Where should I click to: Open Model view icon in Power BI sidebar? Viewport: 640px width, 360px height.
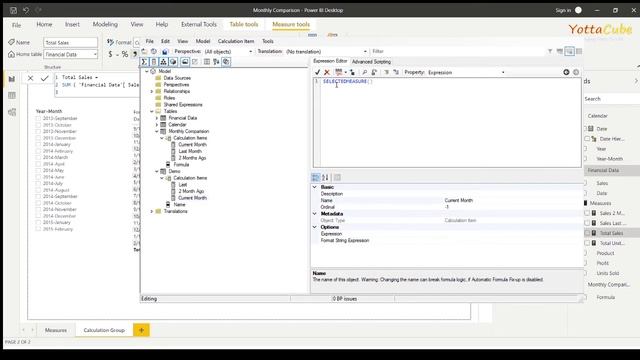pyautogui.click(x=12, y=112)
